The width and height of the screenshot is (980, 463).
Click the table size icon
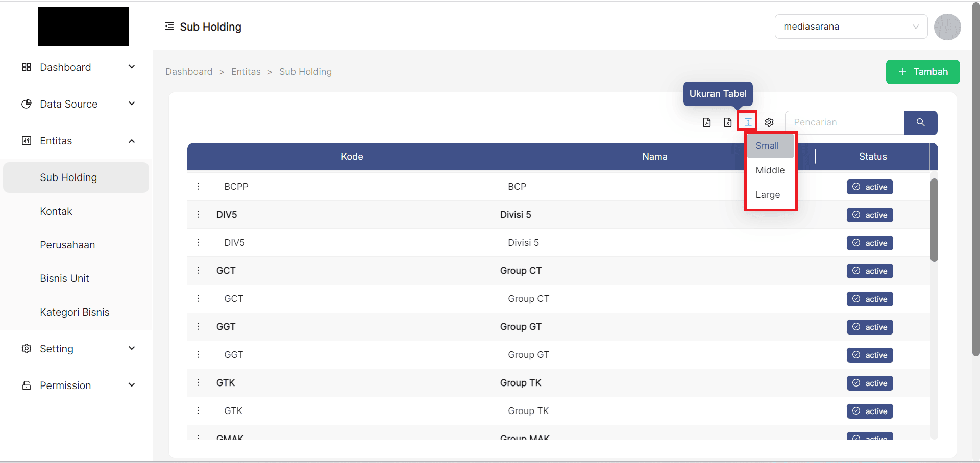[748, 122]
